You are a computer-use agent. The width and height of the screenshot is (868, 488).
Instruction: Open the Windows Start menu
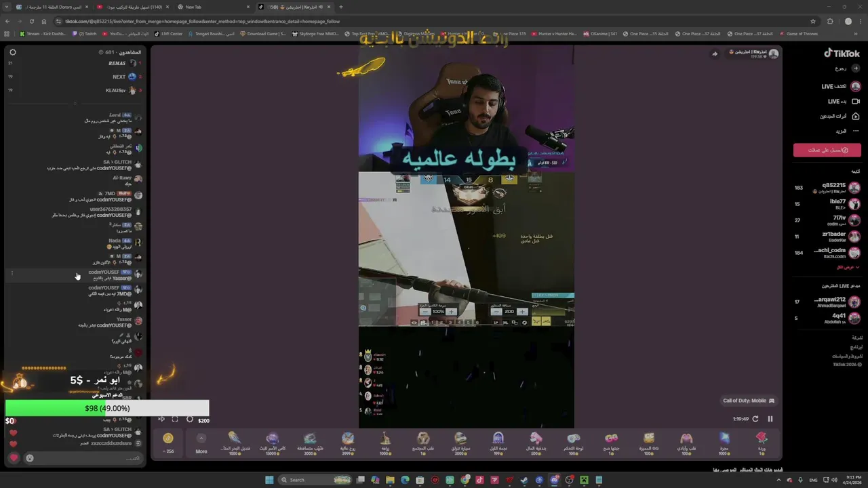[269, 480]
